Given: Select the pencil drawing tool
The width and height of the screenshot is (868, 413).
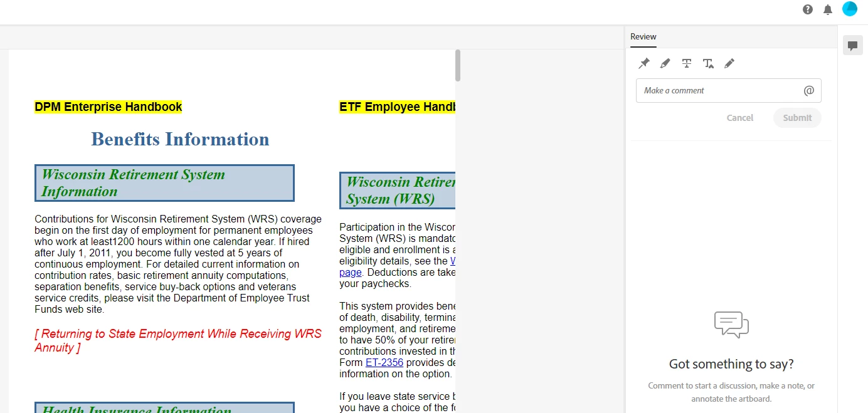Looking at the screenshot, I should [729, 63].
